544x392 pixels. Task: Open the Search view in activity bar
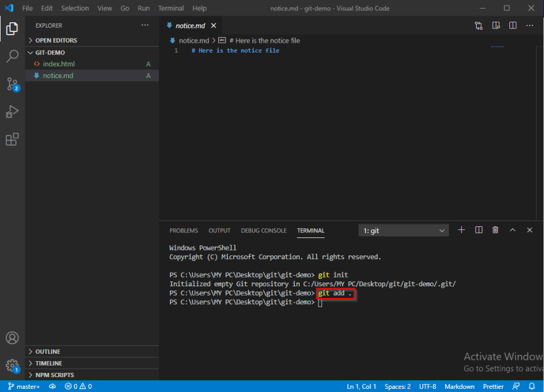[12, 56]
